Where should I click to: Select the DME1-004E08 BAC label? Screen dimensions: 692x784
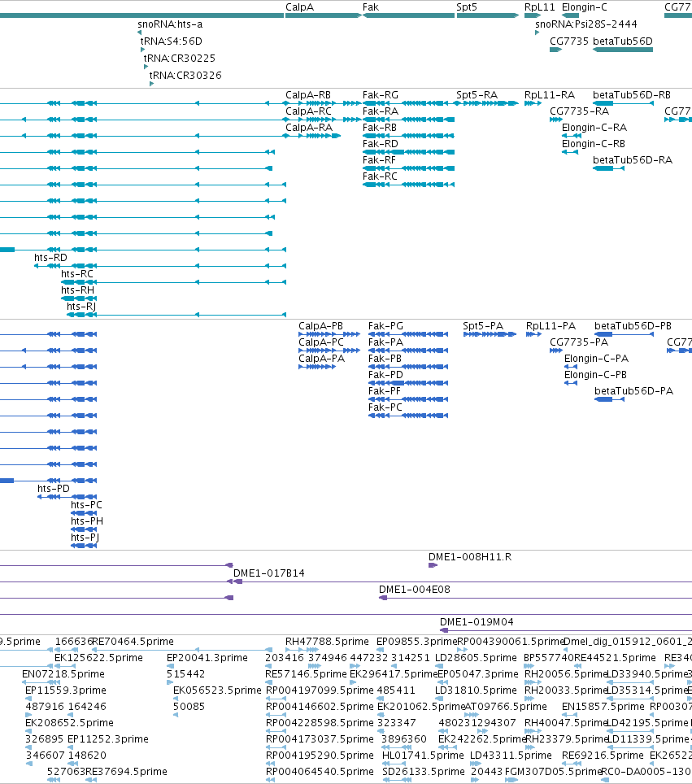[x=415, y=590]
